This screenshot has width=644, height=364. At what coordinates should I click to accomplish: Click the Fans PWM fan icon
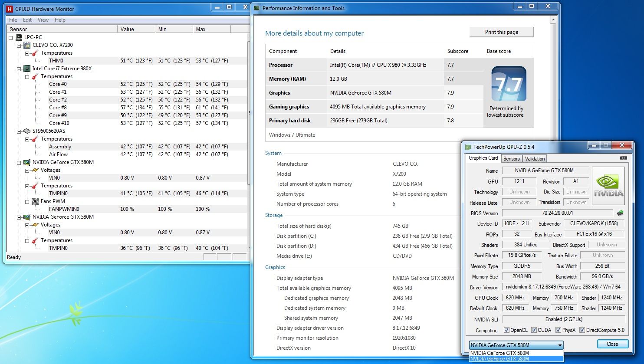pos(35,201)
